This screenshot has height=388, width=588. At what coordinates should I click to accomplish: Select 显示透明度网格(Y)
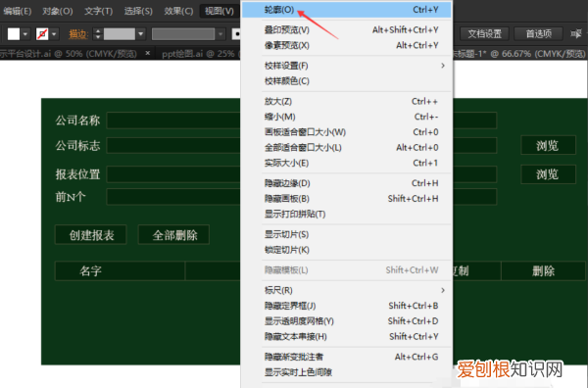[x=347, y=321]
